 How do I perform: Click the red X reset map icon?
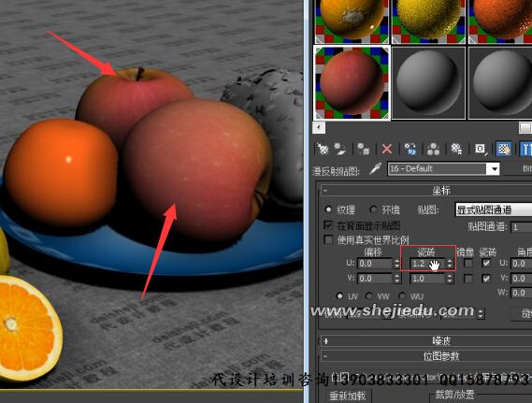(387, 149)
